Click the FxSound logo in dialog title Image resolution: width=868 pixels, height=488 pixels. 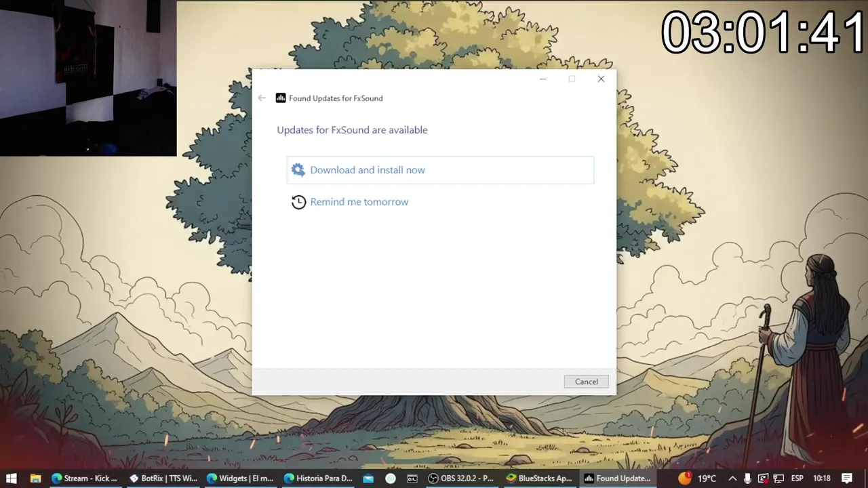click(281, 98)
